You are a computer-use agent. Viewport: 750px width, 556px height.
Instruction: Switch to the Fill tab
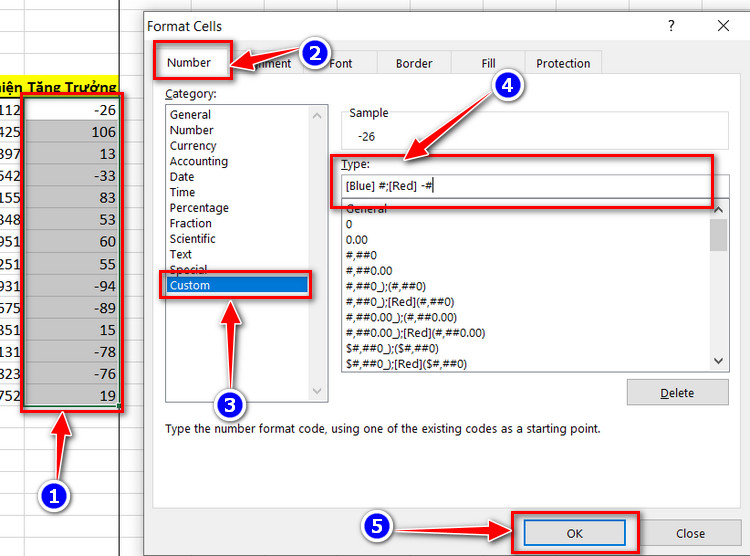[488, 64]
